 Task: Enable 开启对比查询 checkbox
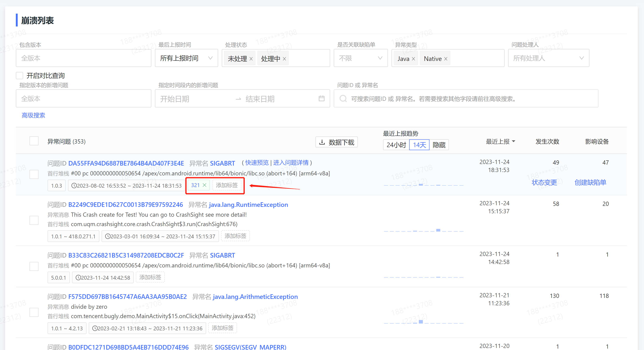click(x=19, y=75)
